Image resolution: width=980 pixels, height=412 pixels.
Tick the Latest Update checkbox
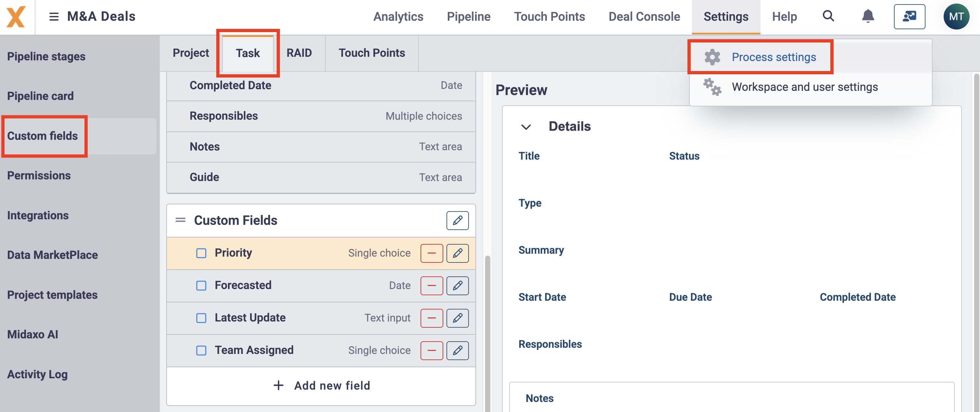point(201,318)
